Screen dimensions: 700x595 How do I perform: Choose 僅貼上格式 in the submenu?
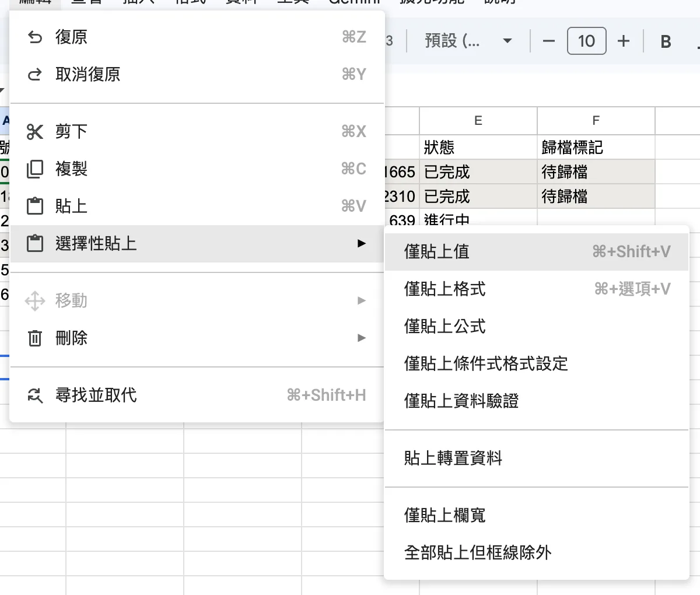tap(537, 289)
